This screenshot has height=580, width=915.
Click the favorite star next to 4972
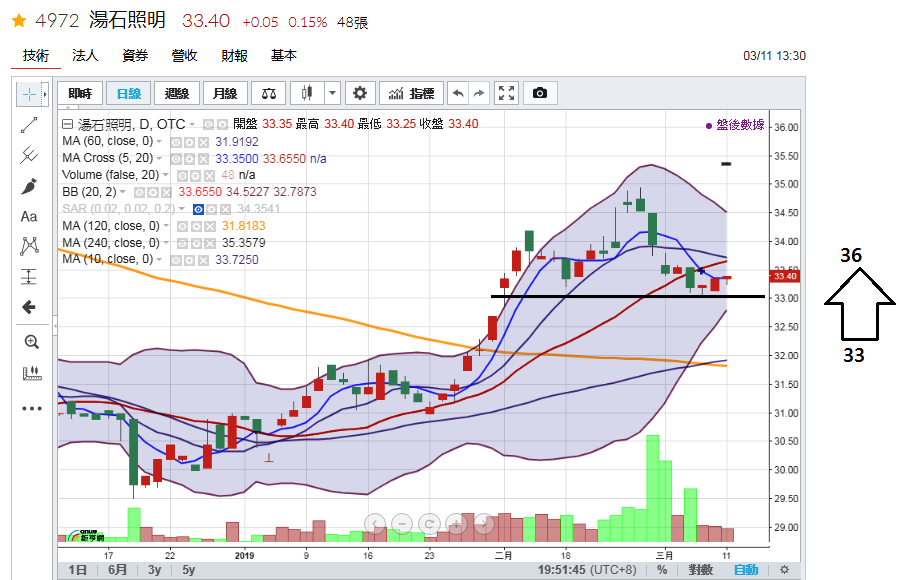click(19, 21)
